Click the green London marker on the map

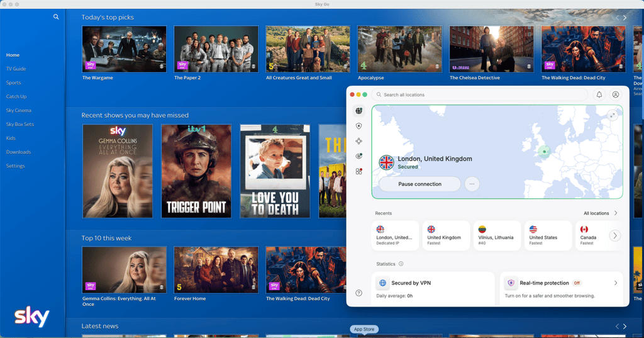pyautogui.click(x=544, y=151)
